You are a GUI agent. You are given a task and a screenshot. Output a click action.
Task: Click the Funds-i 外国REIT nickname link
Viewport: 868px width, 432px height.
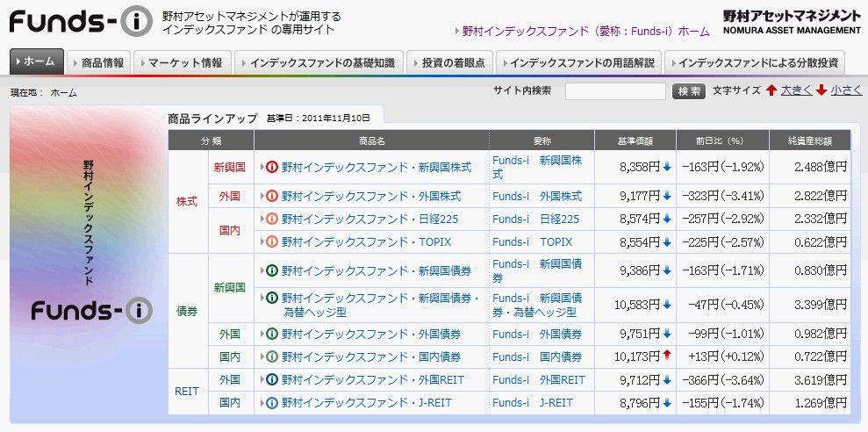[539, 380]
